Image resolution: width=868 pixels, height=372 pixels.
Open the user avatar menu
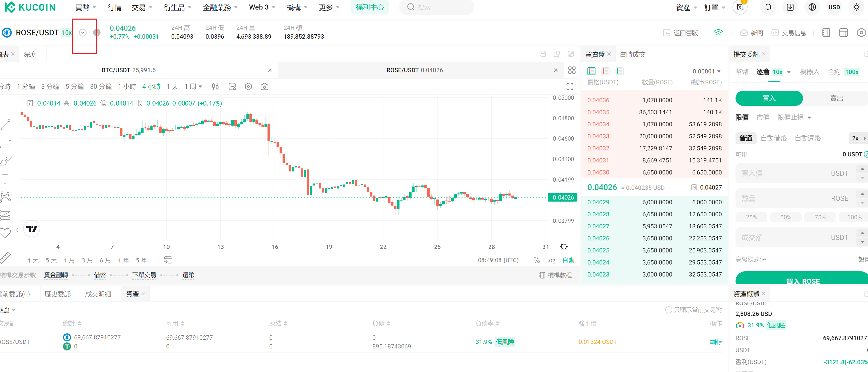pyautogui.click(x=740, y=7)
